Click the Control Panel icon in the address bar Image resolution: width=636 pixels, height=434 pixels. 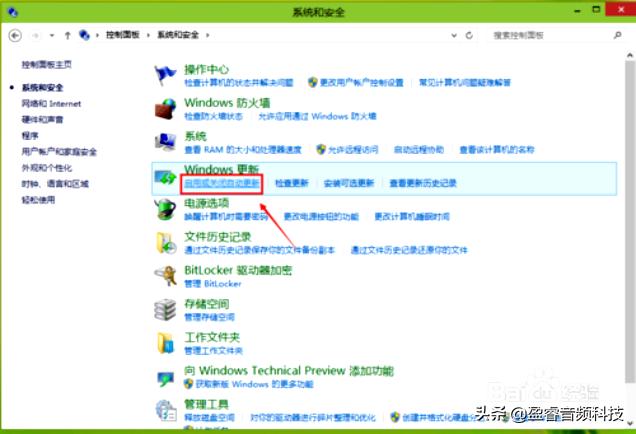[84, 35]
